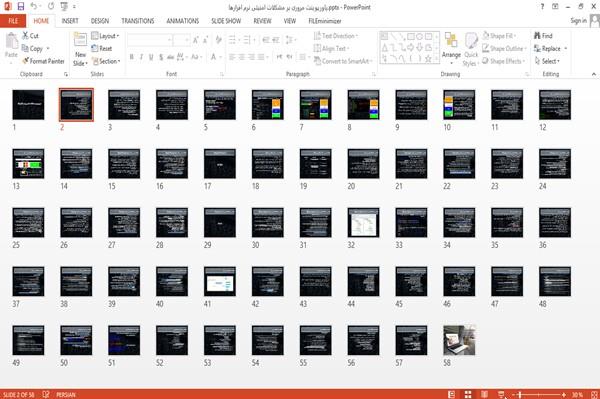Click zoom in plus button

[564, 394]
